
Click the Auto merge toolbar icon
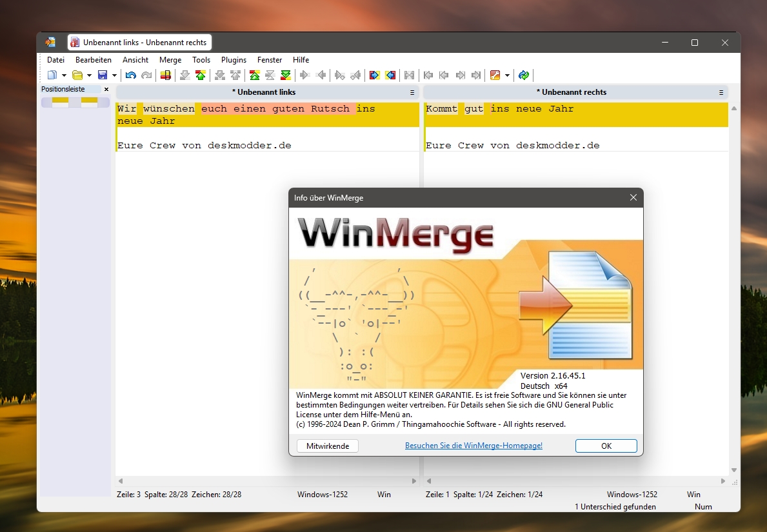coord(410,75)
